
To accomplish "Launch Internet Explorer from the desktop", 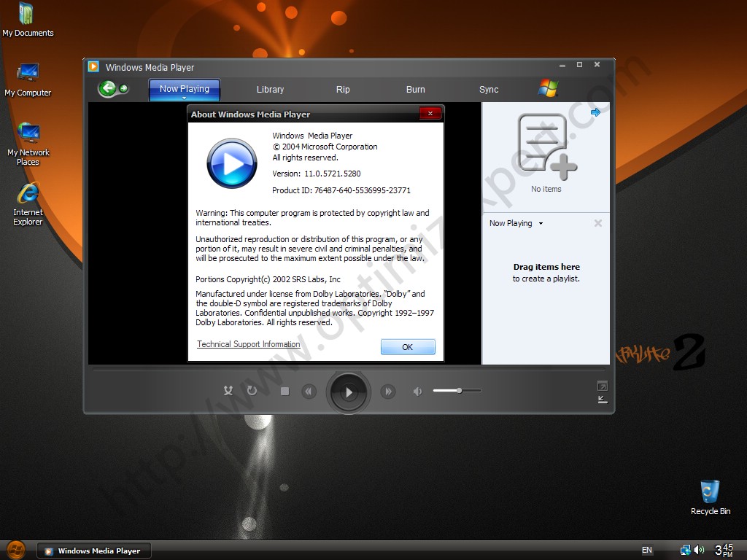I will point(28,204).
